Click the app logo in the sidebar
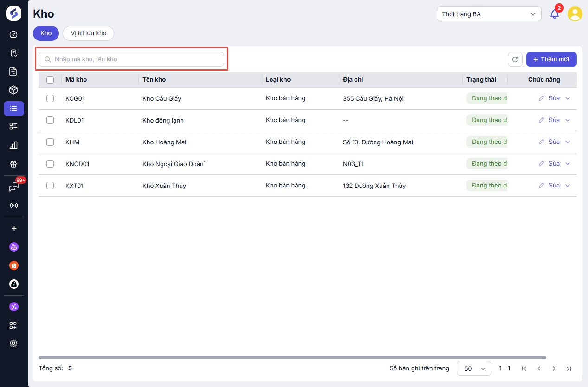The image size is (588, 387). pos(14,13)
